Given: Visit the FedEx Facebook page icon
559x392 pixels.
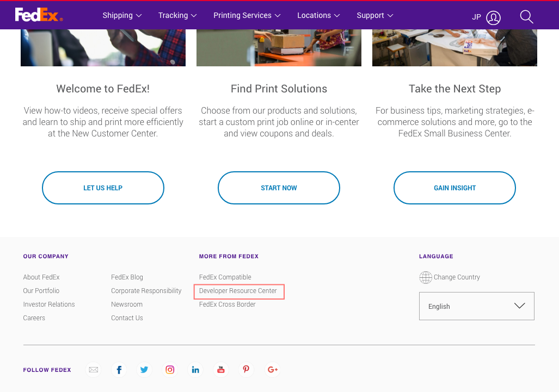Looking at the screenshot, I should (x=119, y=370).
